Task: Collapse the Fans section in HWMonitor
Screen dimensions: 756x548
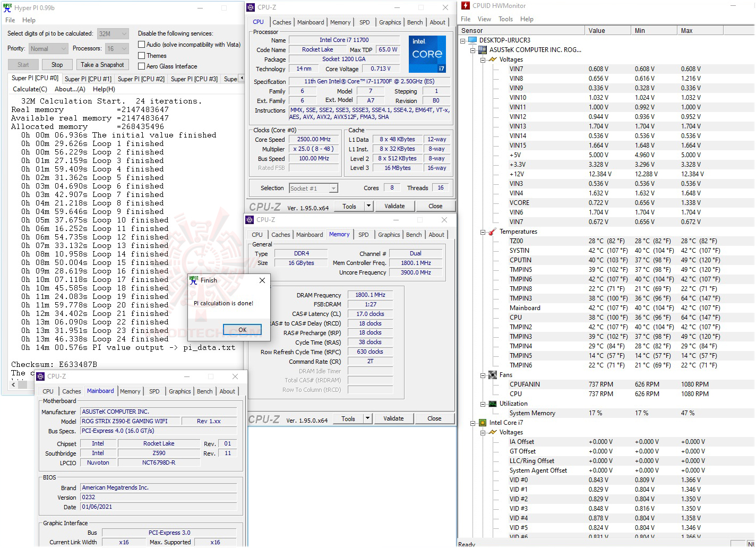Action: pyautogui.click(x=483, y=375)
